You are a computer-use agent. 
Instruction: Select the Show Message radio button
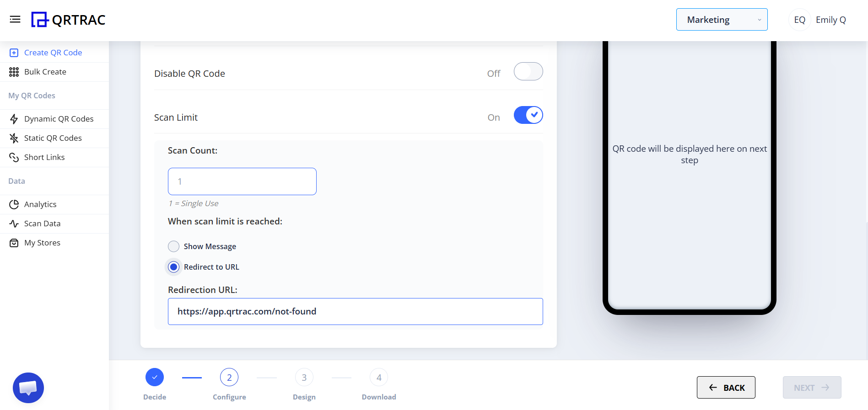[x=173, y=246]
